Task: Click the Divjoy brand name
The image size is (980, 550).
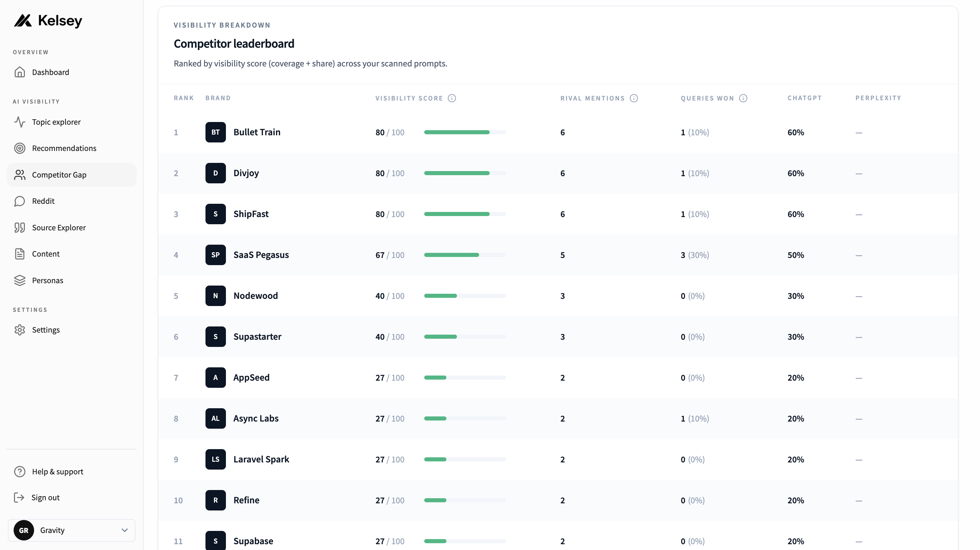Action: click(246, 173)
